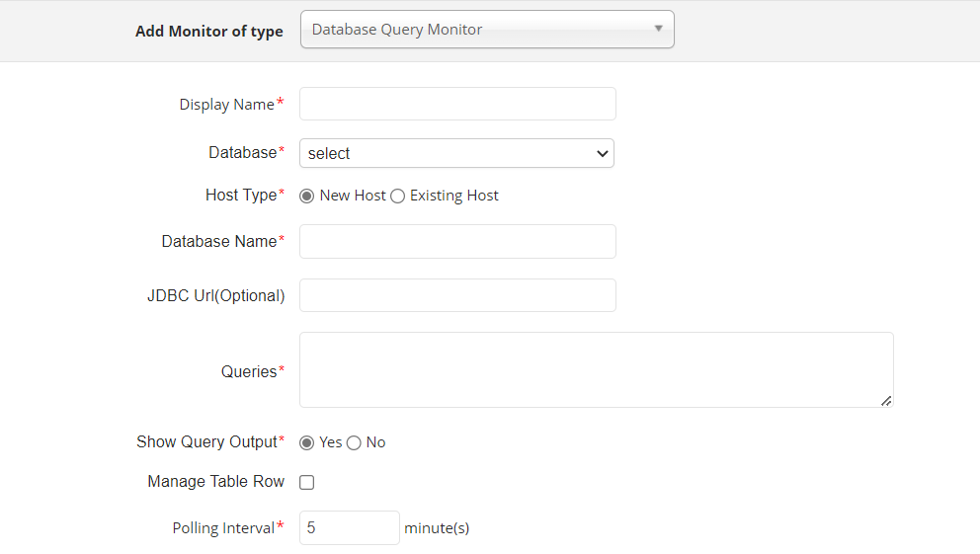Click the Display Name label
The image size is (980, 554).
(226, 105)
